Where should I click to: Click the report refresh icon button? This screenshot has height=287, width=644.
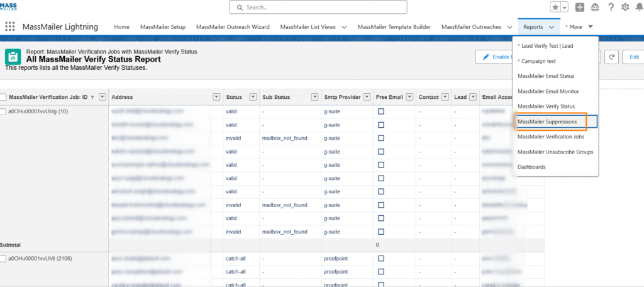(611, 57)
